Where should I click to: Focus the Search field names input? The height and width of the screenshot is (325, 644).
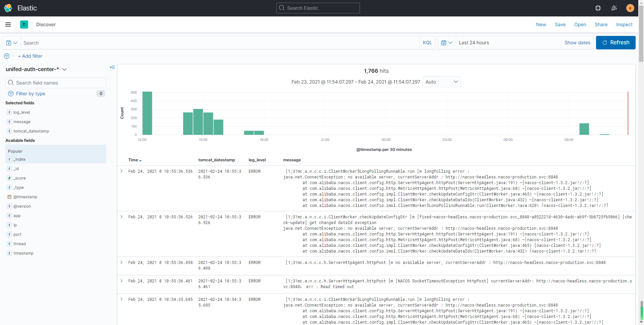pyautogui.click(x=56, y=83)
